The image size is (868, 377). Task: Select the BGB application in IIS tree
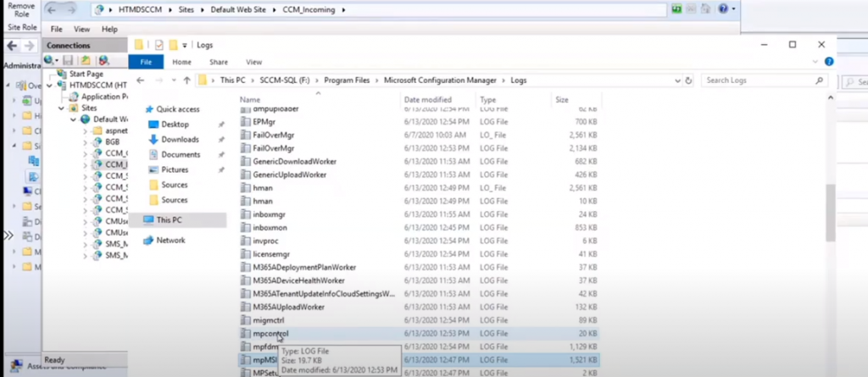[112, 141]
